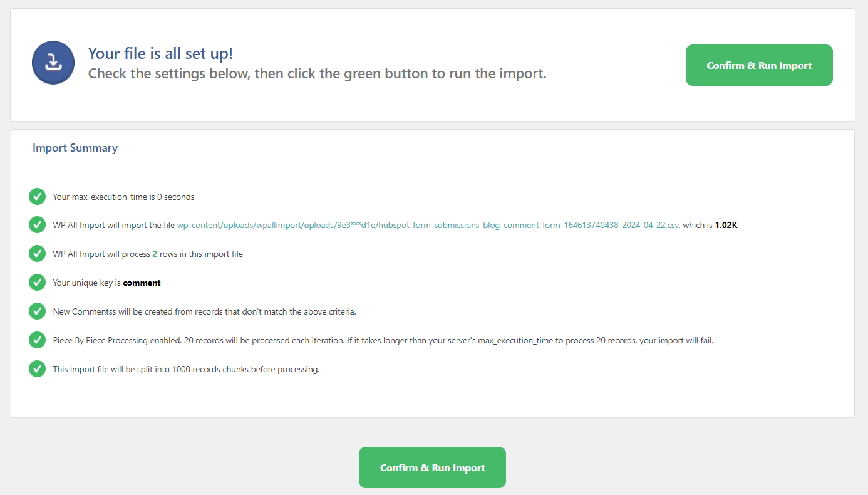The image size is (868, 495).
Task: Open the hubspot_form_submissions CSV file link
Action: (428, 225)
